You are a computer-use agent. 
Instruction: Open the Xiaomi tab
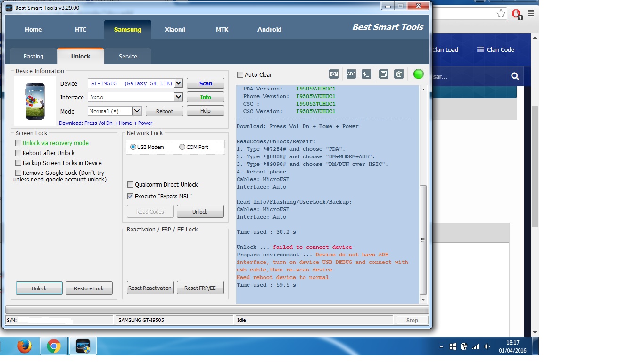[175, 29]
